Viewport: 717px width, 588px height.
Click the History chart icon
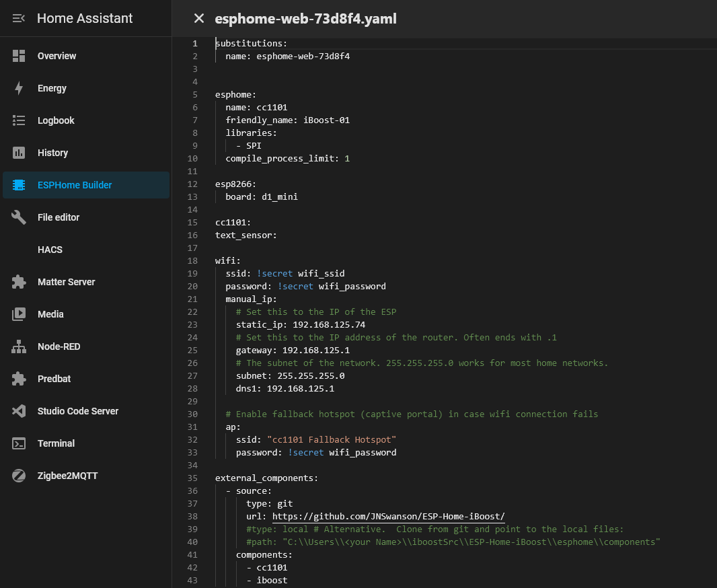click(x=19, y=153)
